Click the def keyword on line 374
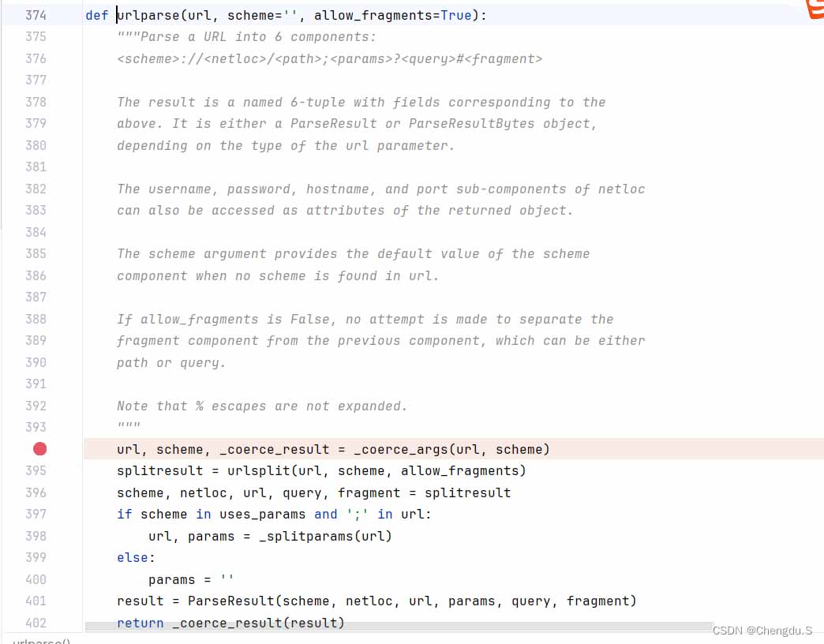824x644 pixels. pyautogui.click(x=96, y=15)
